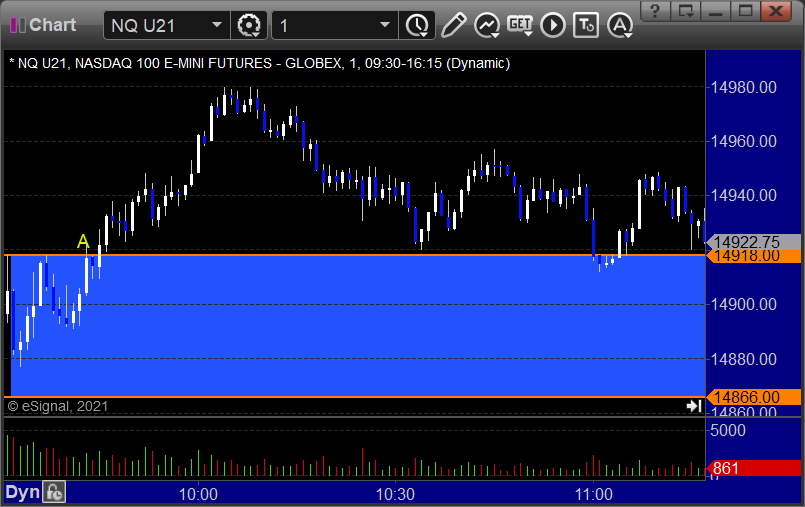Select the pencil drawing tool
Screen dimensions: 805x507
(453, 25)
